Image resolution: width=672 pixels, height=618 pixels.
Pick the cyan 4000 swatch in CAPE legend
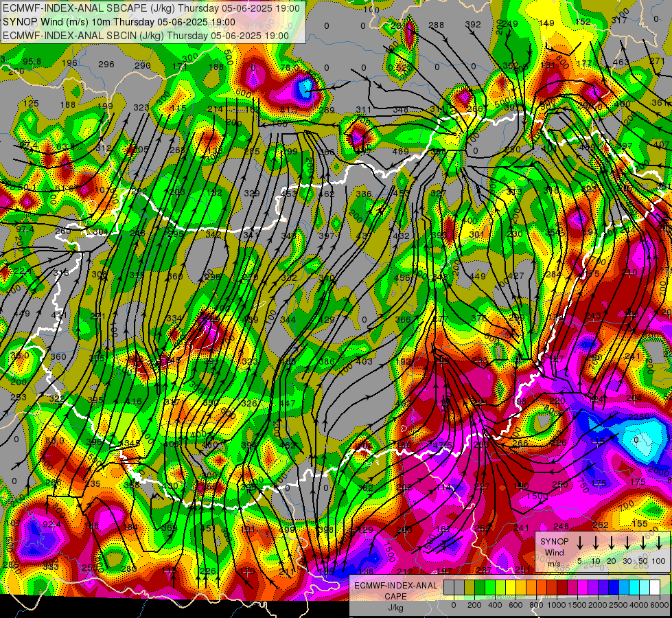634,588
